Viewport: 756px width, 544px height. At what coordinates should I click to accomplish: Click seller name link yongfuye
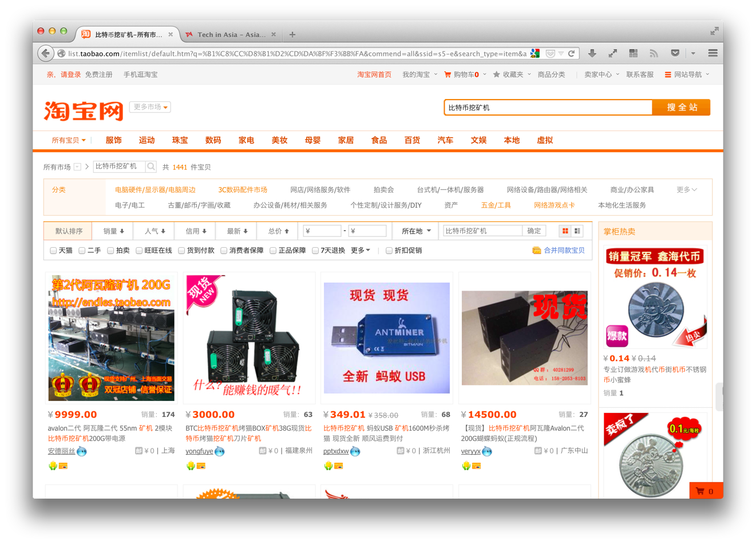tap(199, 451)
